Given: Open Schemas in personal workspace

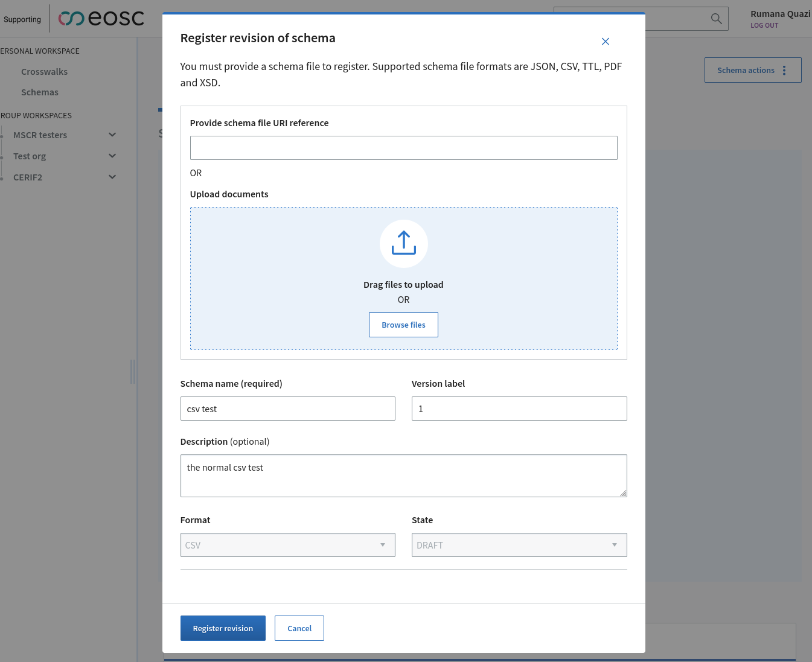Looking at the screenshot, I should tap(40, 92).
